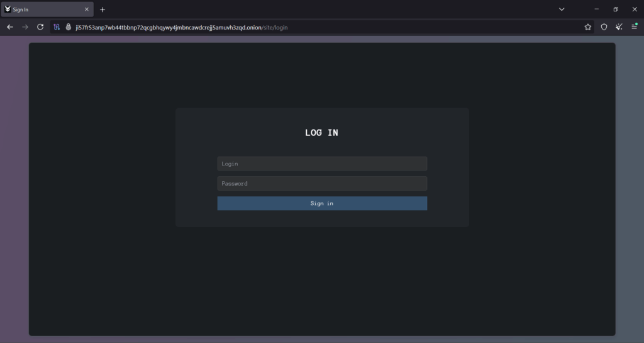
Task: Close the Sign In tab
Action: [87, 9]
